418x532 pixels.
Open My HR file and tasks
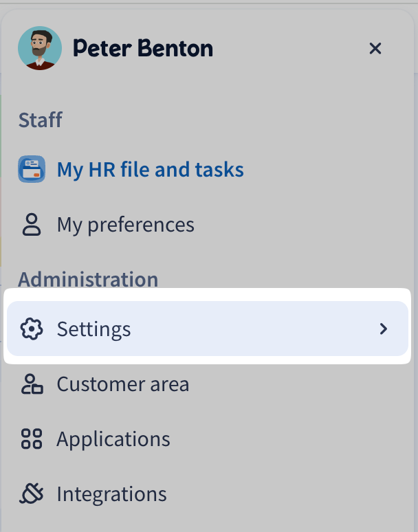(x=150, y=169)
